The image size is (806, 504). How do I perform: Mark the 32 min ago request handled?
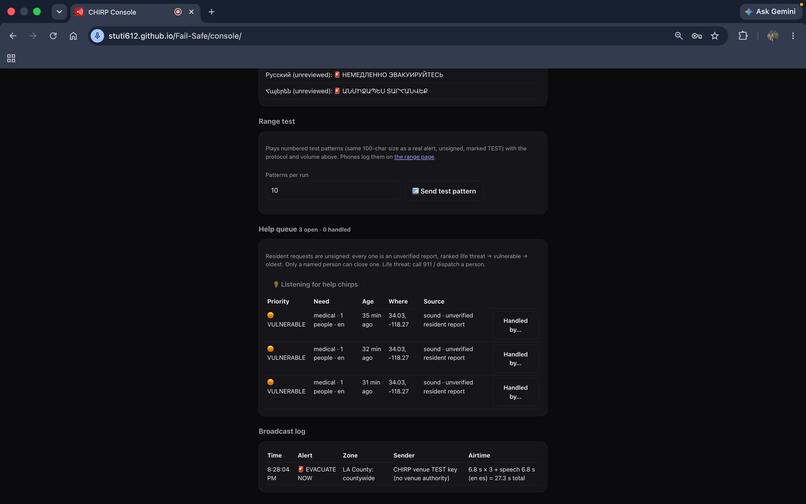tap(515, 358)
